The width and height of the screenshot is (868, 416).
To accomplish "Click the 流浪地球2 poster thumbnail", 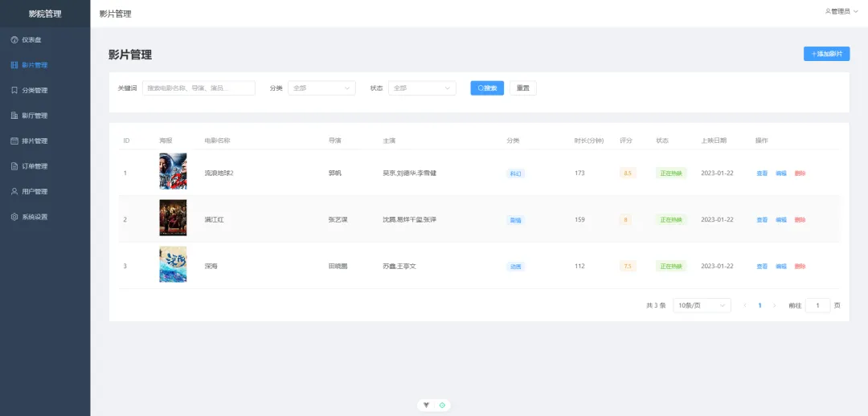I will tap(173, 172).
